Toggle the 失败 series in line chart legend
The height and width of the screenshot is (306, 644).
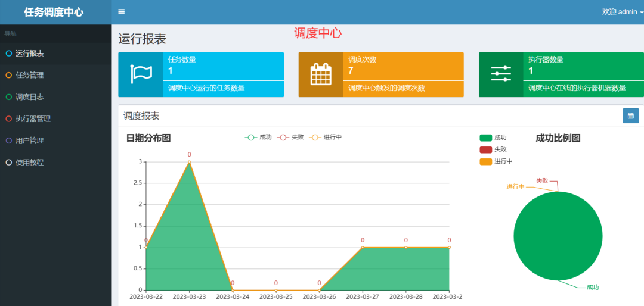290,138
